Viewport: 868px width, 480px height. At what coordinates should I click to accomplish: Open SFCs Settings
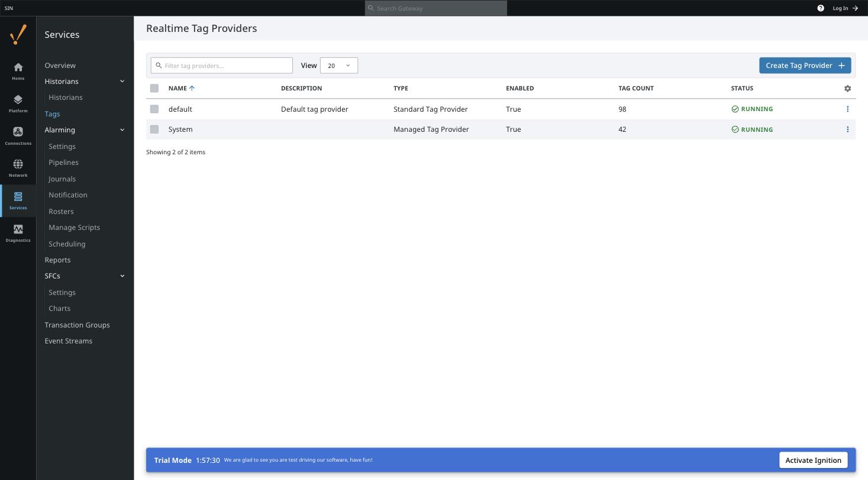[x=62, y=292]
